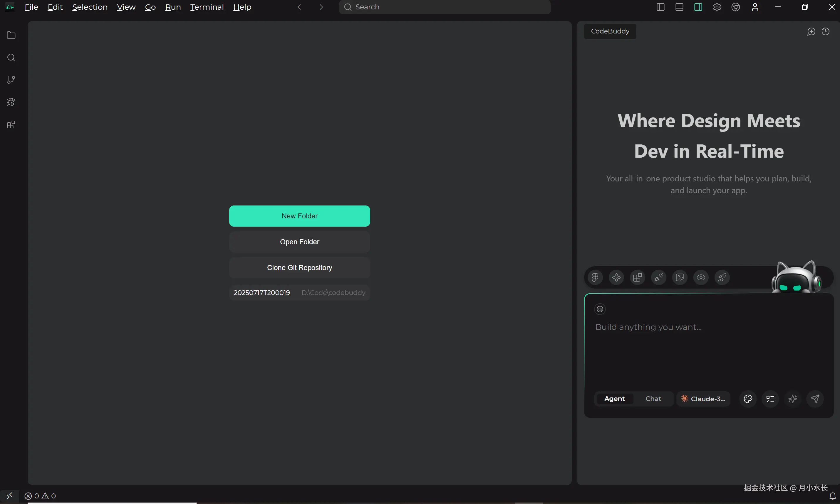The image size is (840, 504).
Task: Click the sparkle enhance prompt icon
Action: click(792, 399)
